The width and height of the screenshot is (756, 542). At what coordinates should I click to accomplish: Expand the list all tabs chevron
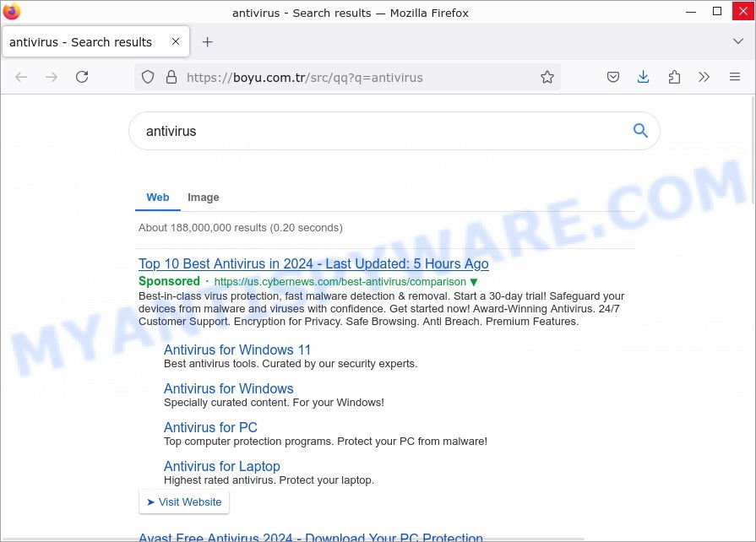pyautogui.click(x=737, y=41)
